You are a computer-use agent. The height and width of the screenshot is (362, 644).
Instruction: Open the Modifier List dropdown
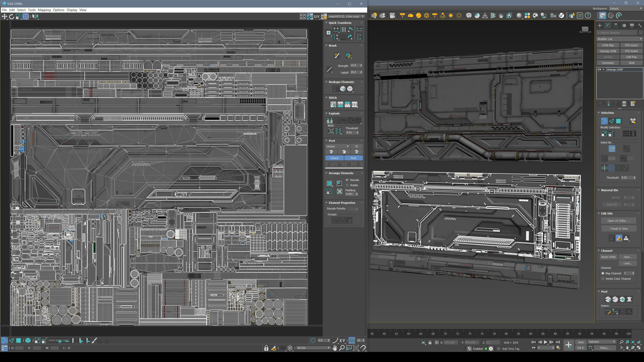coord(619,39)
